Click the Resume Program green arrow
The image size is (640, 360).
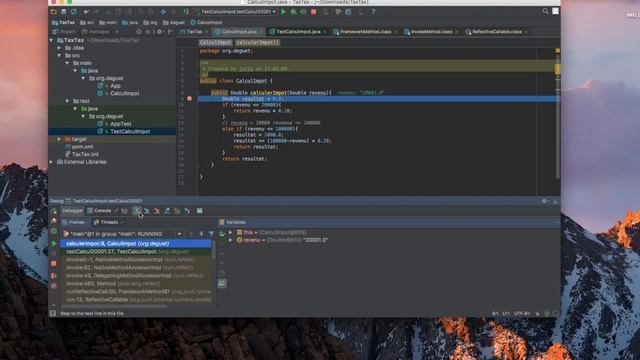53,243
